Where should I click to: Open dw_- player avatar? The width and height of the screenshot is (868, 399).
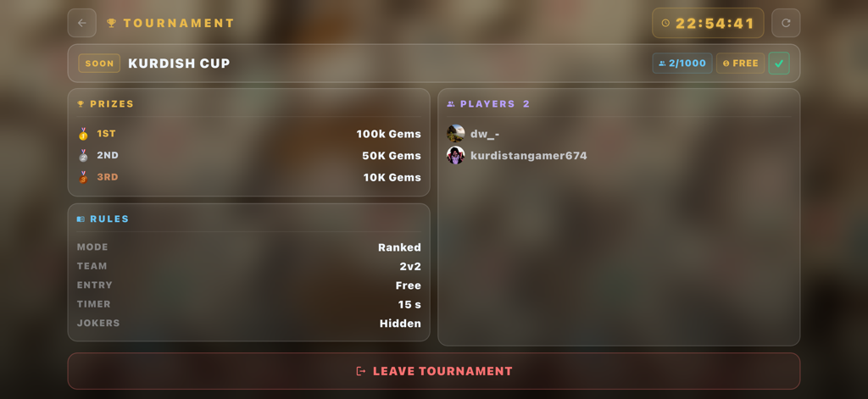455,133
